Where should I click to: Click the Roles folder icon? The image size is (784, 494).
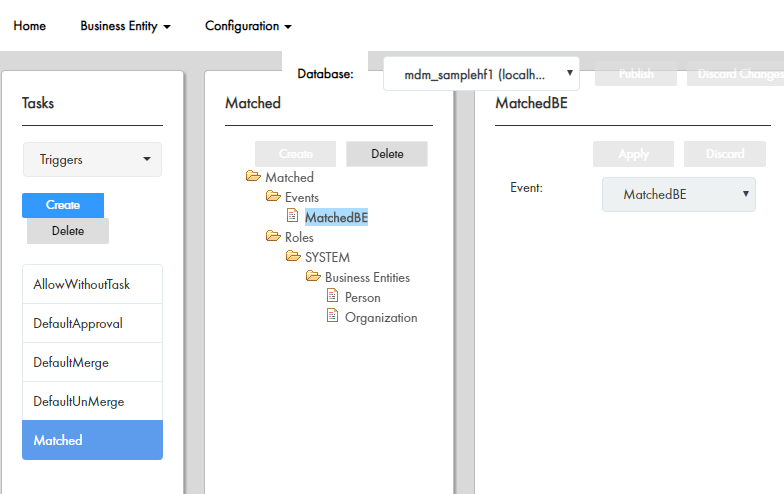click(x=274, y=236)
